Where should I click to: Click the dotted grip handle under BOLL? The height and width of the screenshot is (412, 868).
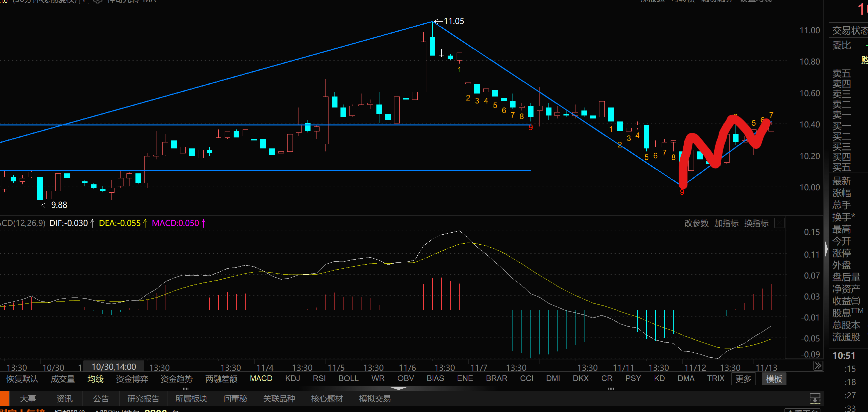point(186,388)
